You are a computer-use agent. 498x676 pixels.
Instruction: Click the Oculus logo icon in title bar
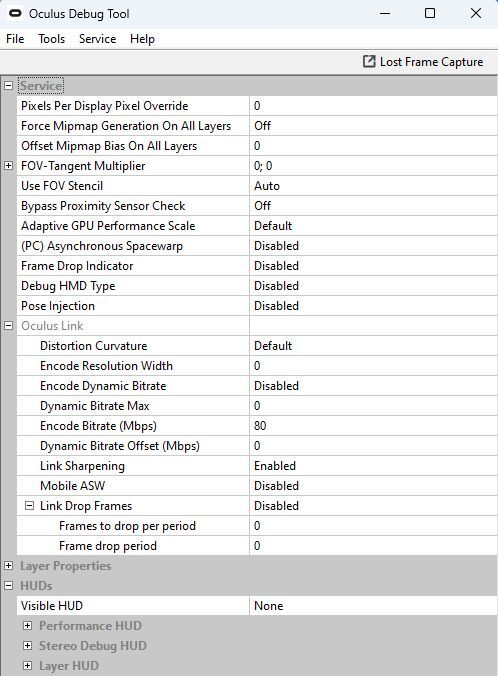coord(15,13)
